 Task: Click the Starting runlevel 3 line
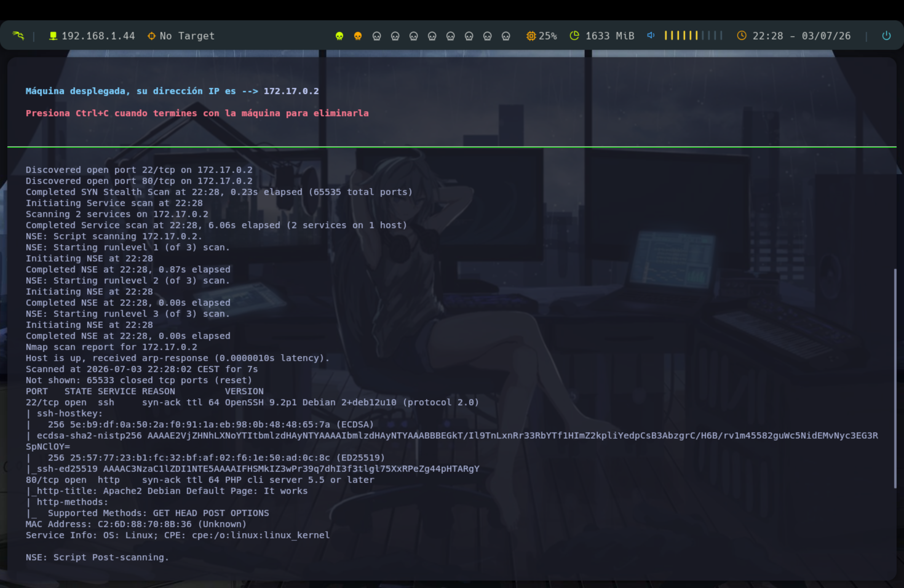(x=128, y=314)
